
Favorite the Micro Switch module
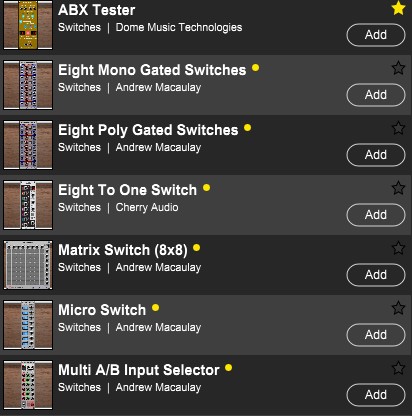point(398,308)
